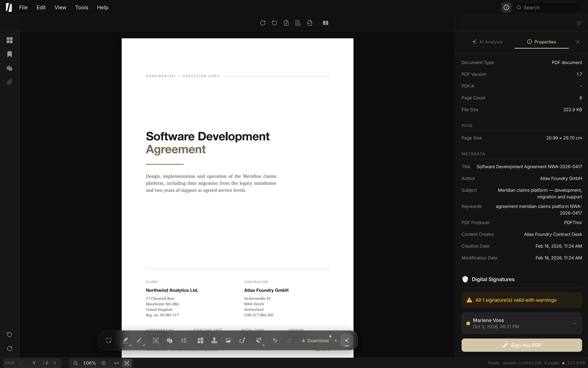This screenshot has width=588, height=368.
Task: Click the sticky note tool
Action: [x=170, y=340]
